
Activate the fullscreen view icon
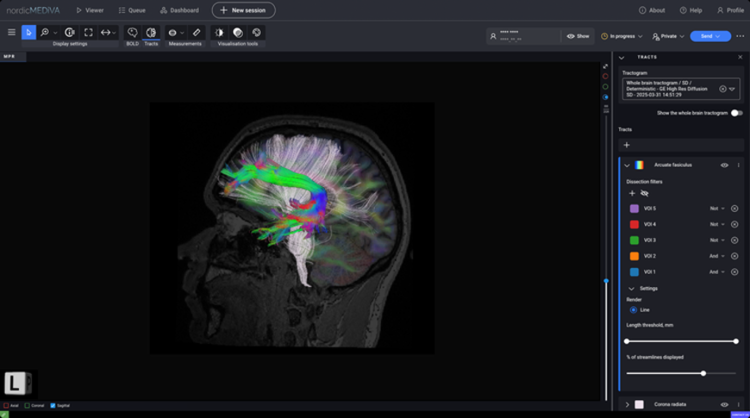tap(88, 33)
